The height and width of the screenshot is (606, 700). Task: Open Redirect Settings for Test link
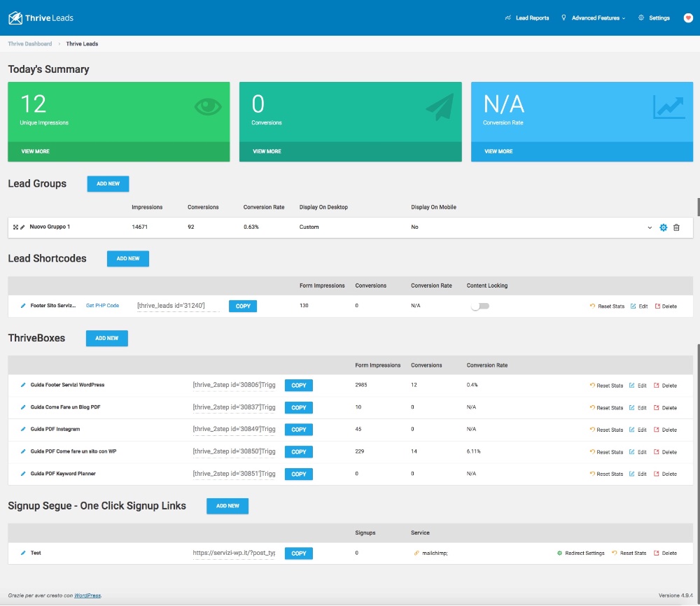point(581,554)
